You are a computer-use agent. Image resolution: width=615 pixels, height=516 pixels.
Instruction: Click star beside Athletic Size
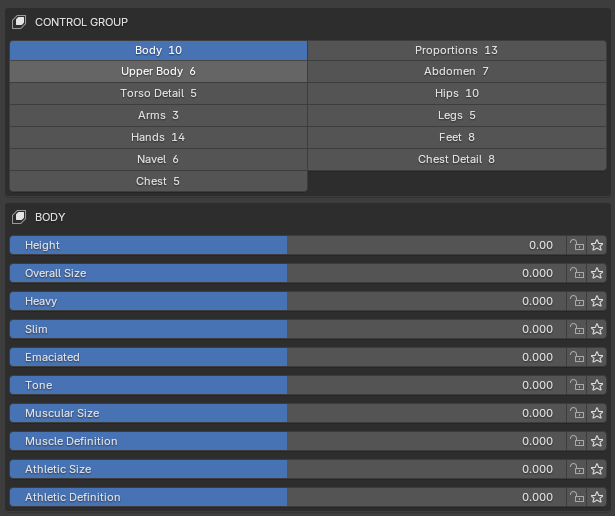tap(597, 469)
